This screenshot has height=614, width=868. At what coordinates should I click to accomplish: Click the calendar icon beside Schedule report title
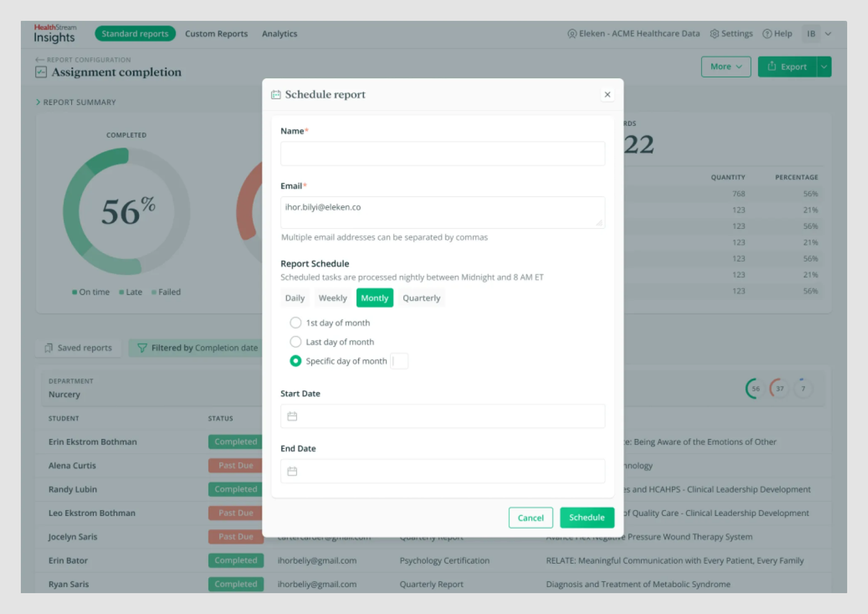pyautogui.click(x=276, y=95)
